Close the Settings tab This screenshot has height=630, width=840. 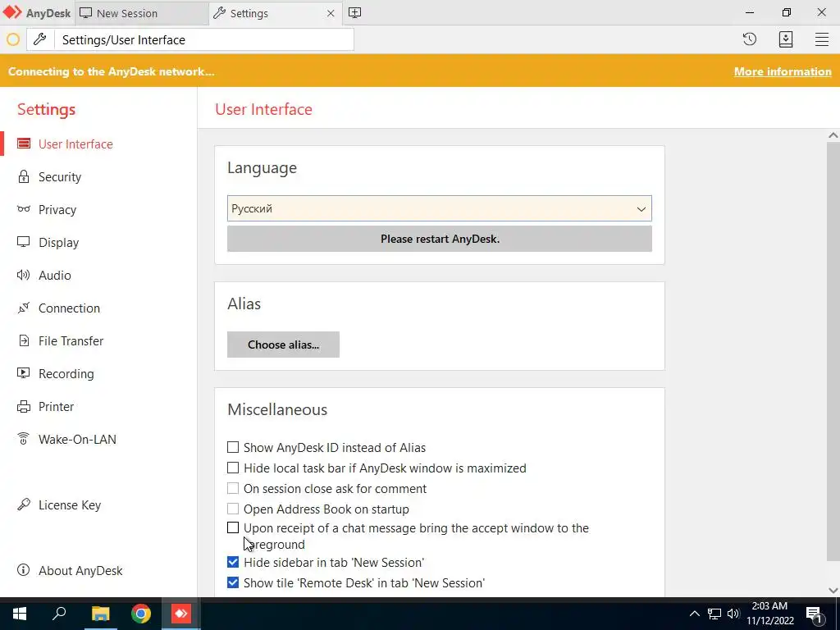pyautogui.click(x=331, y=13)
